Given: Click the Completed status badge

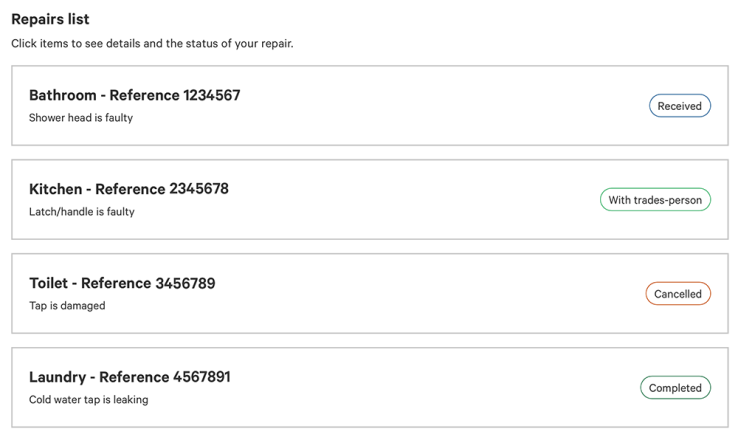Looking at the screenshot, I should click(675, 388).
